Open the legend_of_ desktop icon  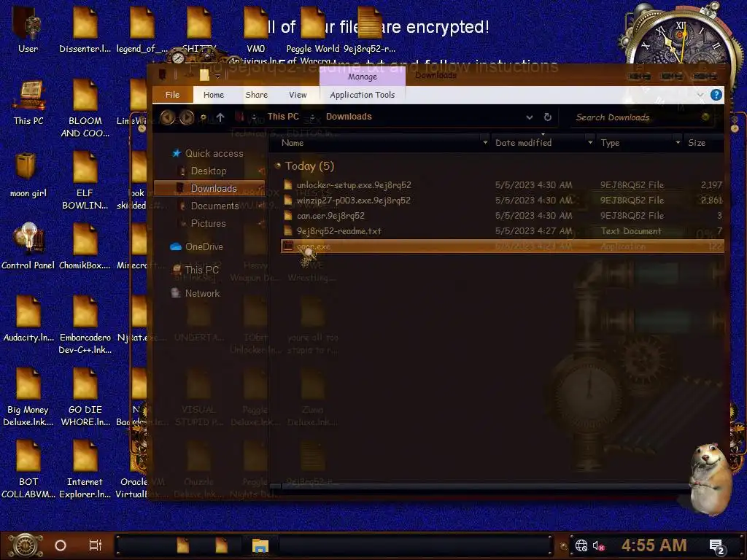tap(142, 31)
